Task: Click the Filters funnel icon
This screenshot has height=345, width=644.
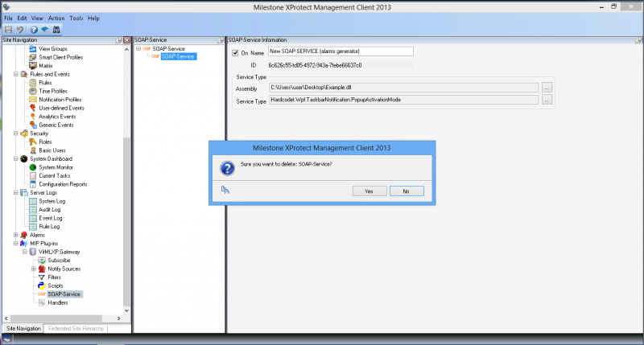Action: (42, 277)
